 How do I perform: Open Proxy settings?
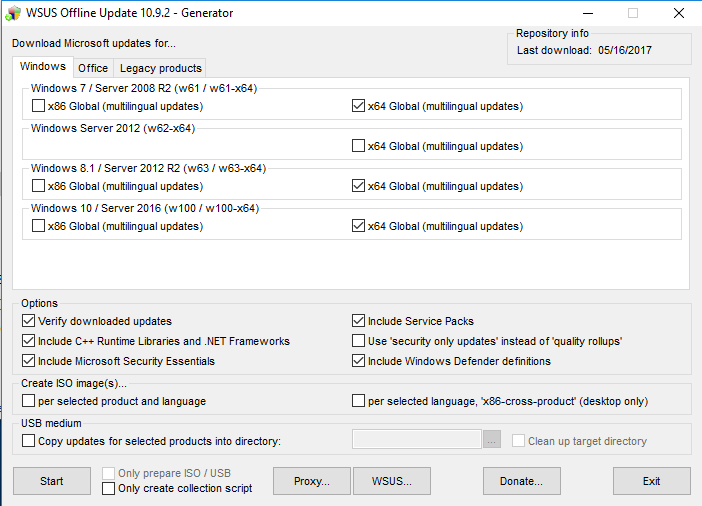point(312,481)
